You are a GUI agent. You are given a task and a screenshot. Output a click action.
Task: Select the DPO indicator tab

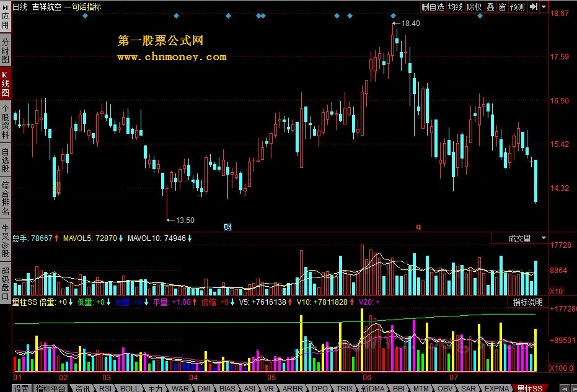(x=319, y=388)
